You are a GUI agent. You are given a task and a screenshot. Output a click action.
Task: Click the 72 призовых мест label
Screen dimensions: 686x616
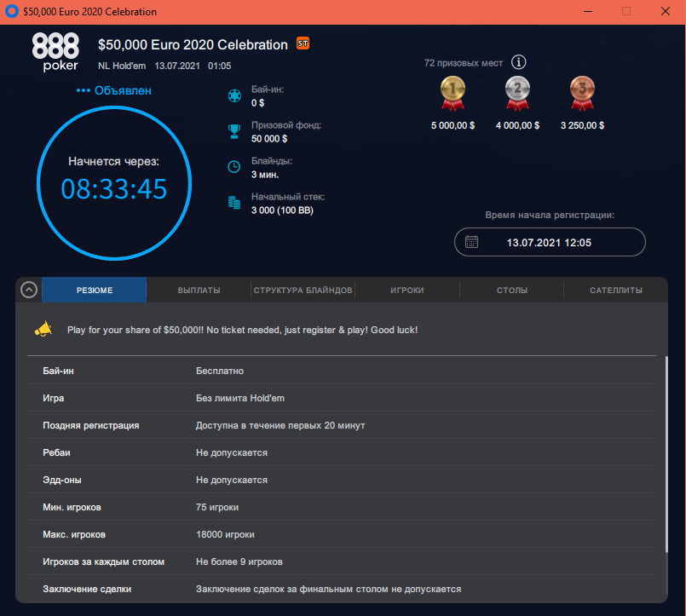pos(464,63)
